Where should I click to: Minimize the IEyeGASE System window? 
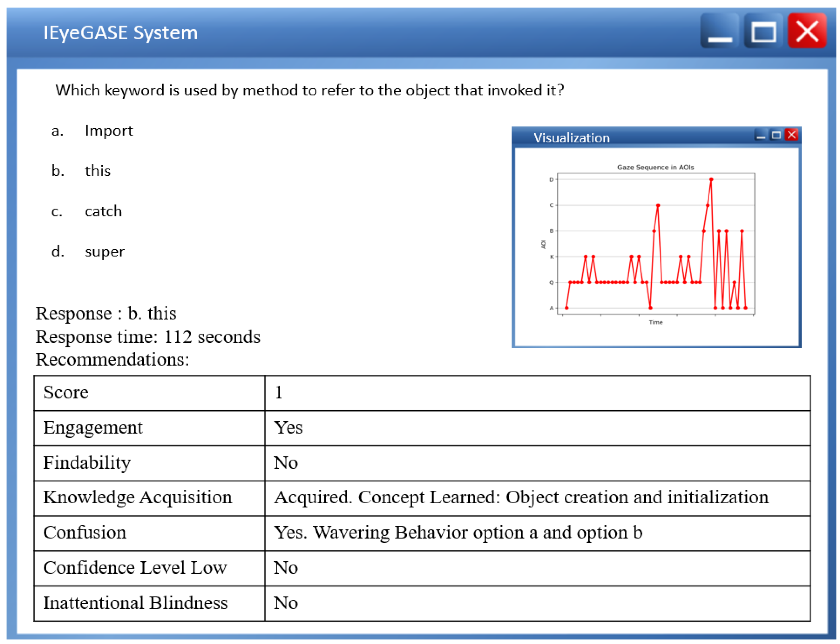pos(719,31)
